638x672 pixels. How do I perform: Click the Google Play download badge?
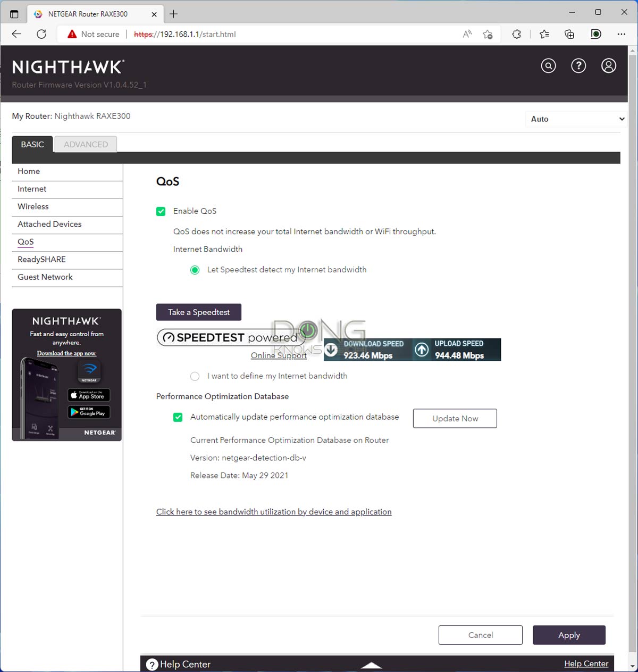click(x=89, y=412)
